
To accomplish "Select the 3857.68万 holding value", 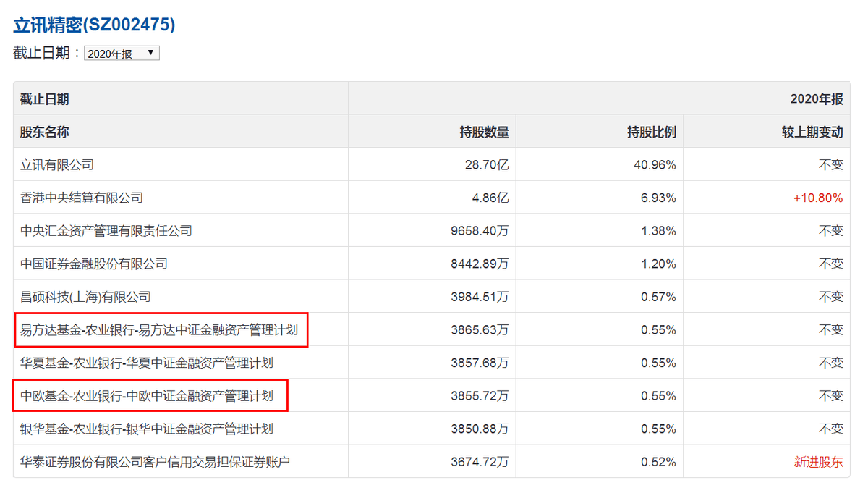I will point(480,363).
